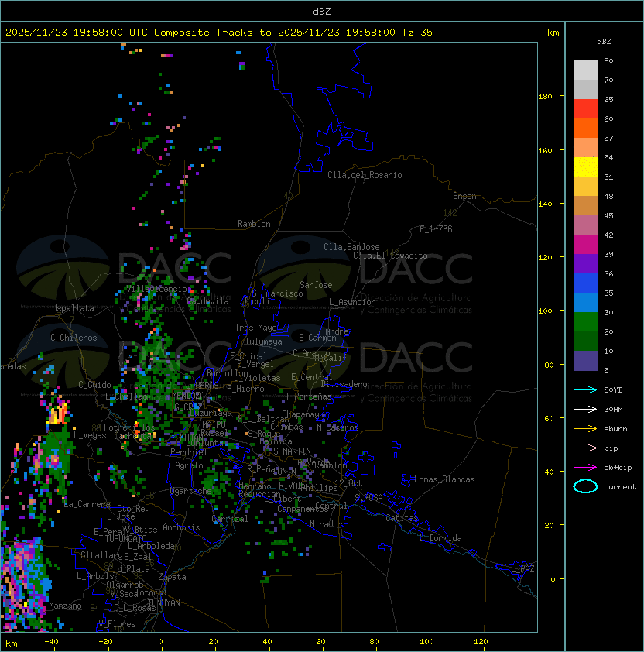Click the 'TUPUNGATO' map label
This screenshot has width=644, height=652.
[x=125, y=538]
